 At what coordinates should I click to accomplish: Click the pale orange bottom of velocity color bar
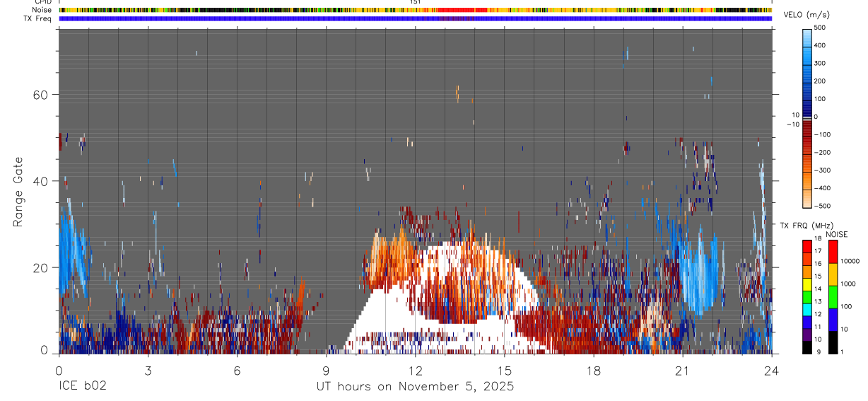point(807,199)
